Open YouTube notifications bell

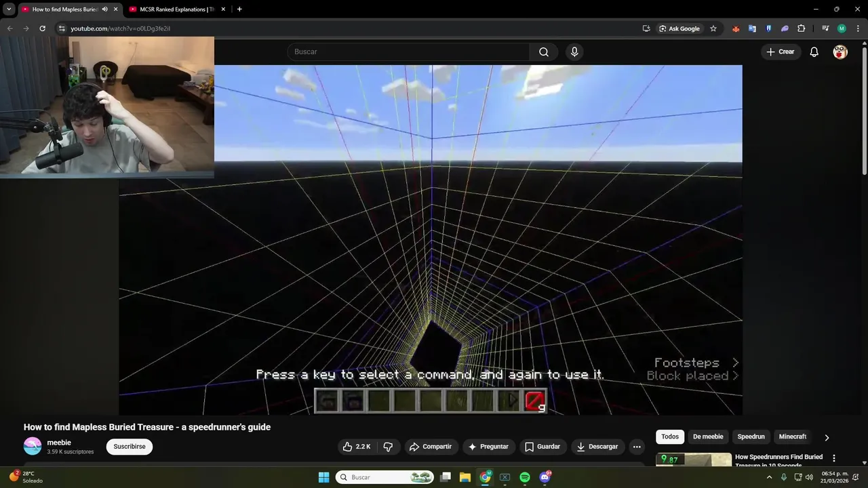coord(814,52)
